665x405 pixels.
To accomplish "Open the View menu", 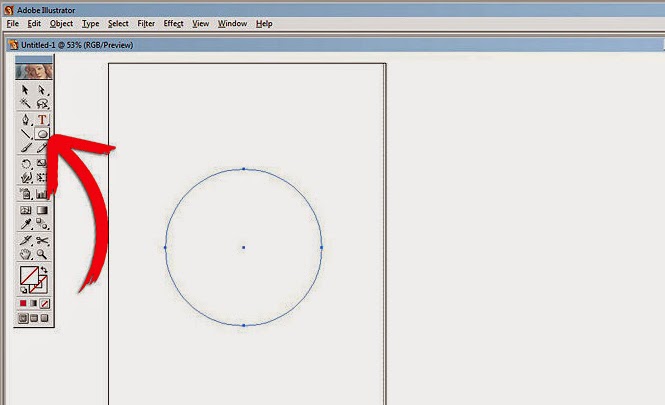I will click(201, 24).
